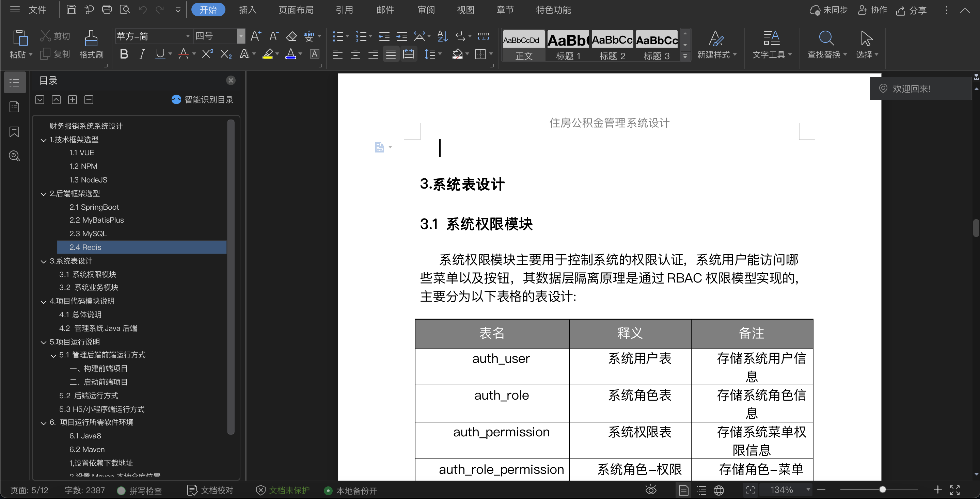Image resolution: width=980 pixels, height=499 pixels.
Task: Click 文档校对 in status bar
Action: click(210, 490)
